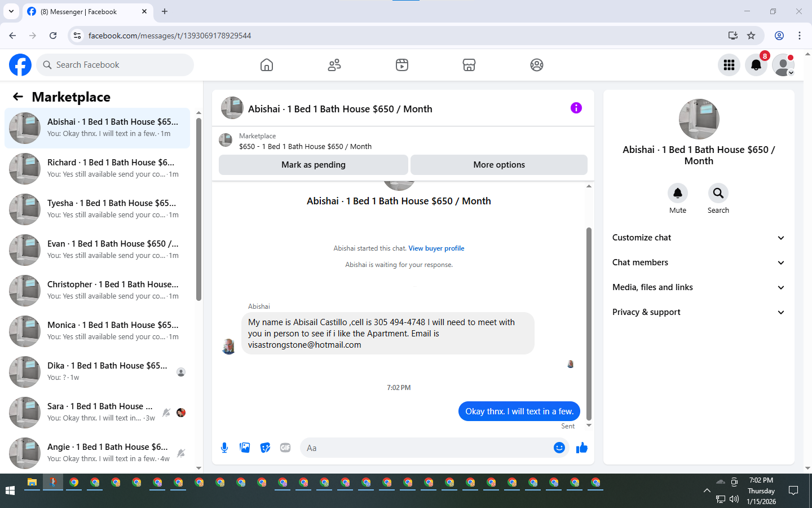Viewport: 812px width, 508px height.
Task: Click the message thread scrollbar thumb
Action: click(589, 324)
